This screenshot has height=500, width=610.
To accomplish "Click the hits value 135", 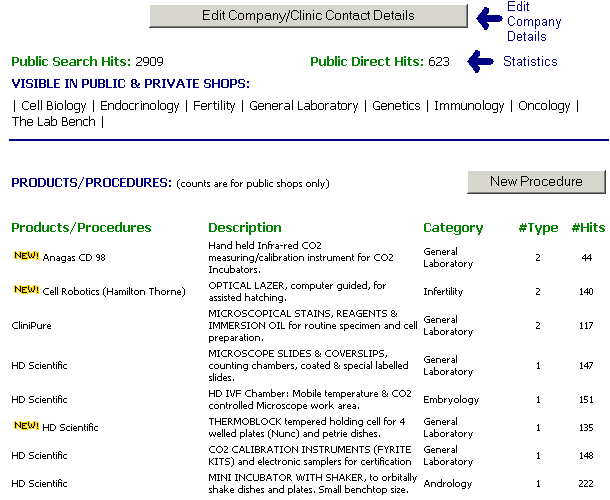I will (x=586, y=428).
